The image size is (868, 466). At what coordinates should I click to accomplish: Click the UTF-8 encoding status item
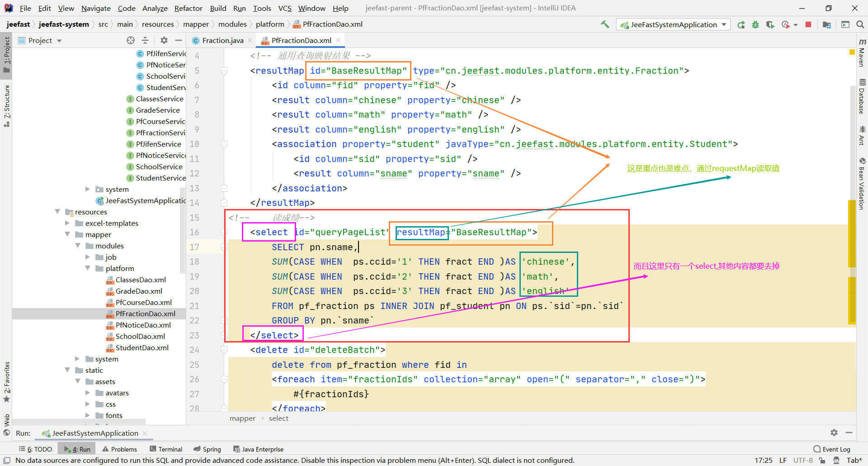pyautogui.click(x=803, y=461)
